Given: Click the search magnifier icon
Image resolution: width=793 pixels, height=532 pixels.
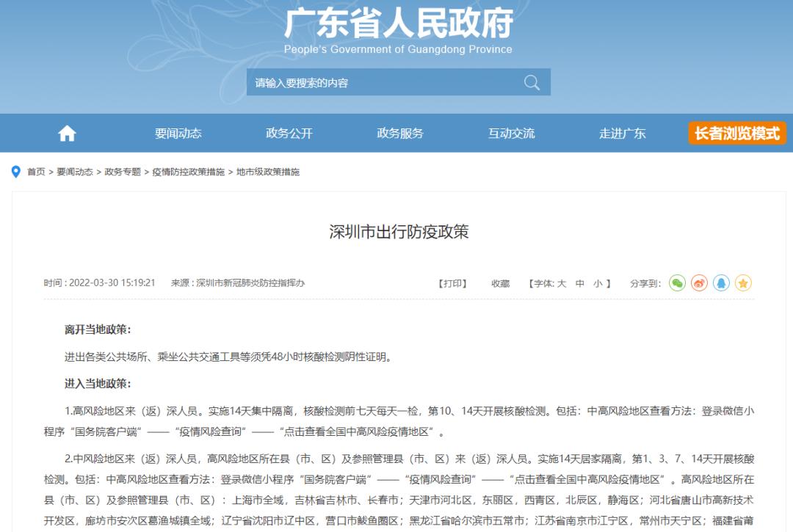Looking at the screenshot, I should (532, 83).
